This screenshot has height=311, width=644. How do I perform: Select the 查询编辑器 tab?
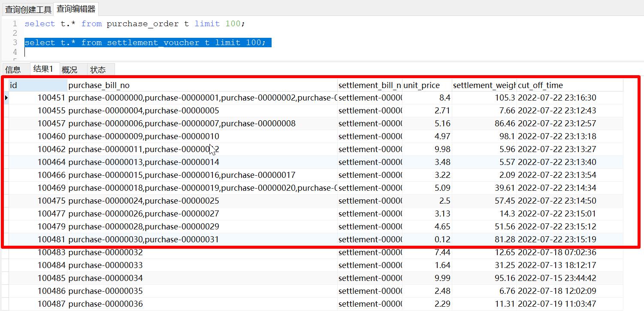coord(76,9)
